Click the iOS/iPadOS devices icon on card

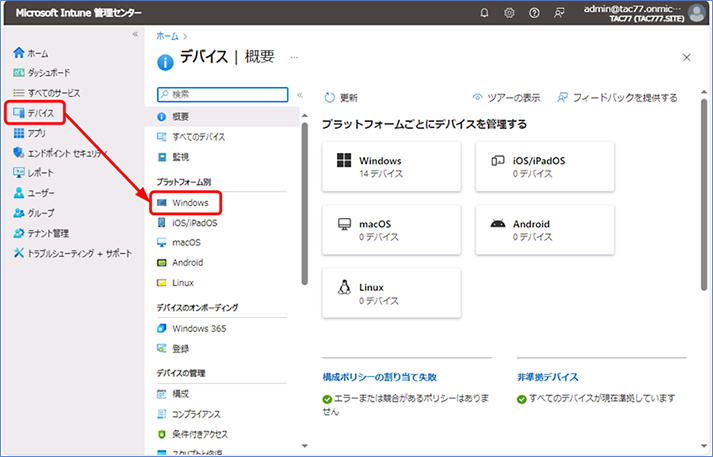click(498, 161)
